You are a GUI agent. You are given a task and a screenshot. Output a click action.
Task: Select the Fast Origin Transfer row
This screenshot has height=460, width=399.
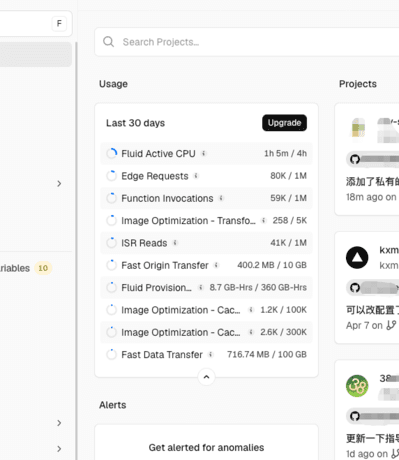[206, 265]
